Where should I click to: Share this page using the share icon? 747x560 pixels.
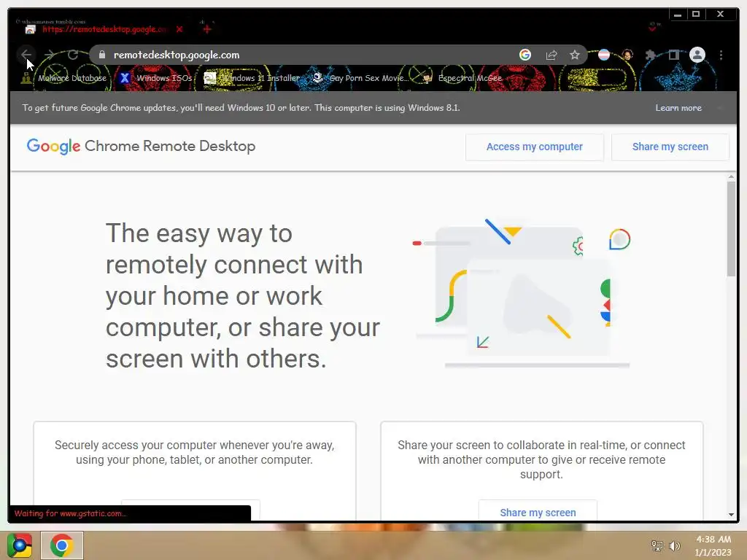[x=551, y=55]
